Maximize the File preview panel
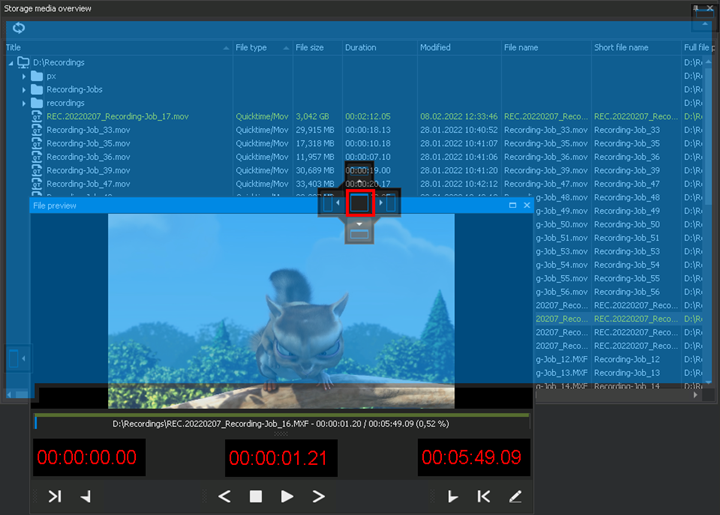The height and width of the screenshot is (515, 720). click(x=512, y=205)
